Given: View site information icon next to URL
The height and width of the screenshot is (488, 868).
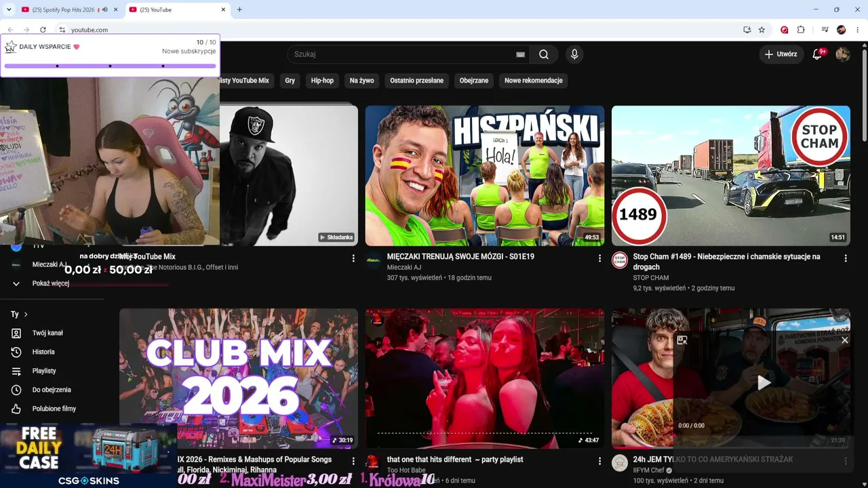Looking at the screenshot, I should tap(62, 30).
